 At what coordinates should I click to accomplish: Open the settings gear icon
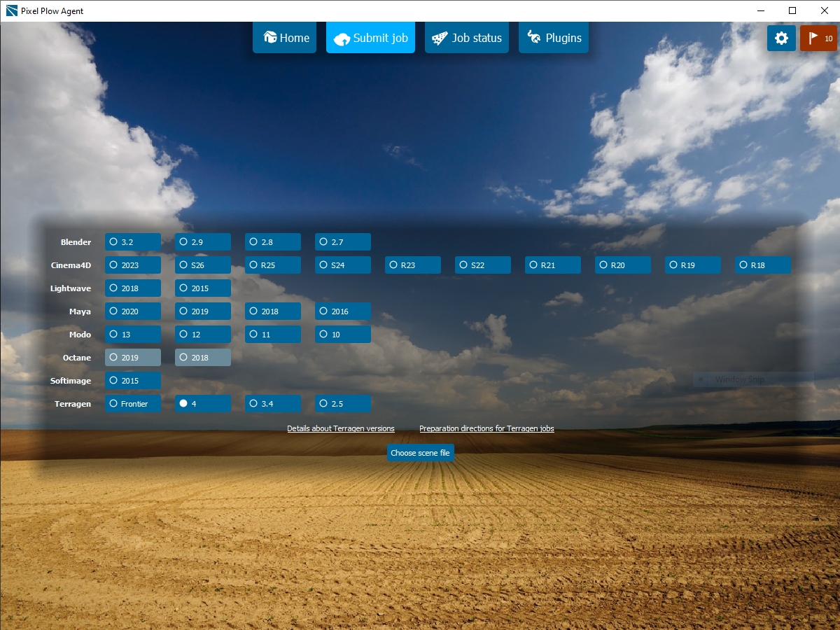[781, 38]
